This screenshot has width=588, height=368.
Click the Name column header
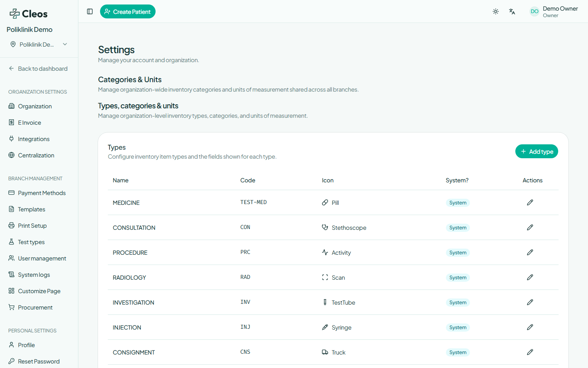coord(120,180)
